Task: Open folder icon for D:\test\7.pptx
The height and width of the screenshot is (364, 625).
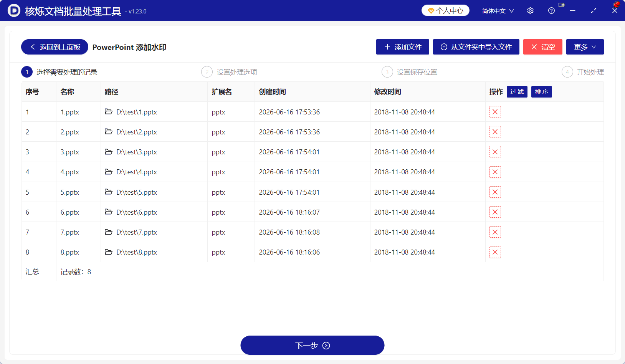Action: 109,232
